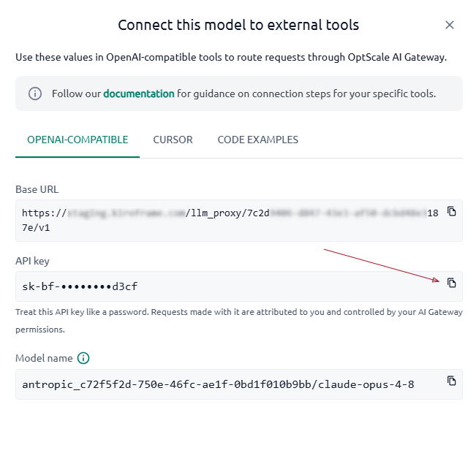Viewport: 476px width, 453px height.
Task: Copy the API key to clipboard
Action: tap(451, 283)
